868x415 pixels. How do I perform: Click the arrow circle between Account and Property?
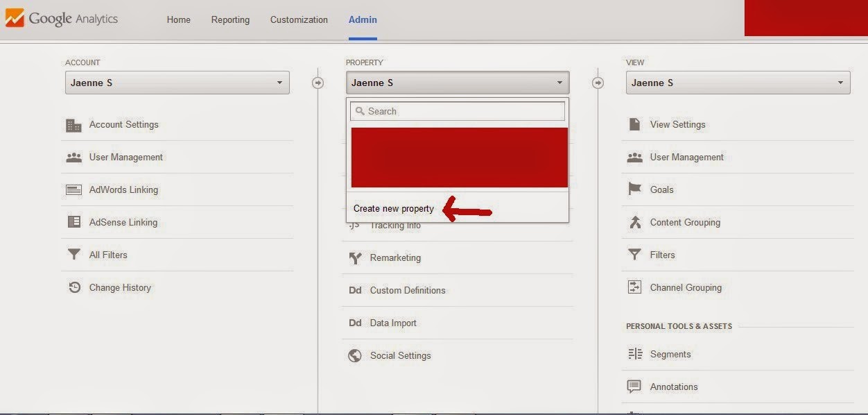318,83
